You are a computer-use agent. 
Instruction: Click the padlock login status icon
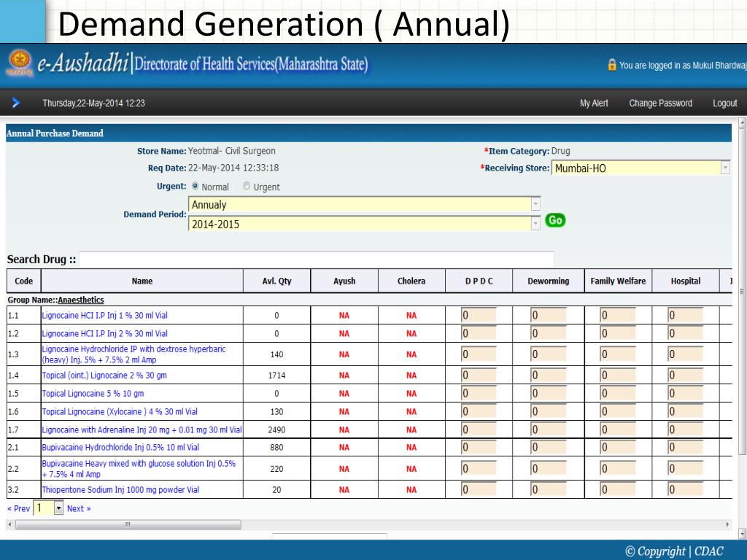pyautogui.click(x=611, y=66)
